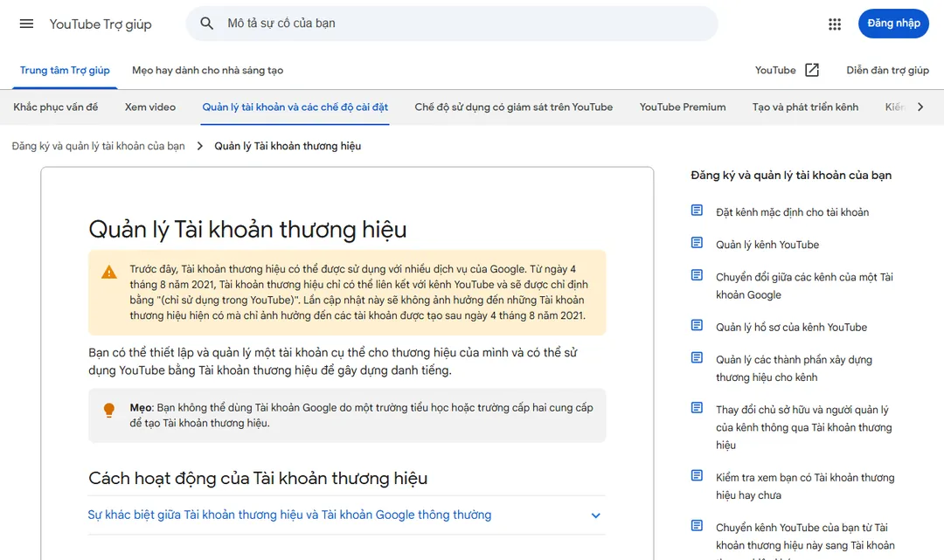Click article icon for Kiểm tra xem bạn có
Screen dimensions: 944x560
coord(697,476)
